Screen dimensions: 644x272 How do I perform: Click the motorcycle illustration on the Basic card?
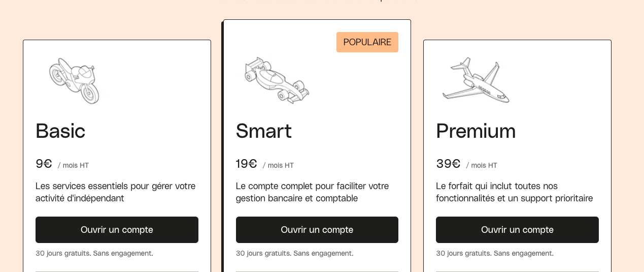pyautogui.click(x=74, y=81)
